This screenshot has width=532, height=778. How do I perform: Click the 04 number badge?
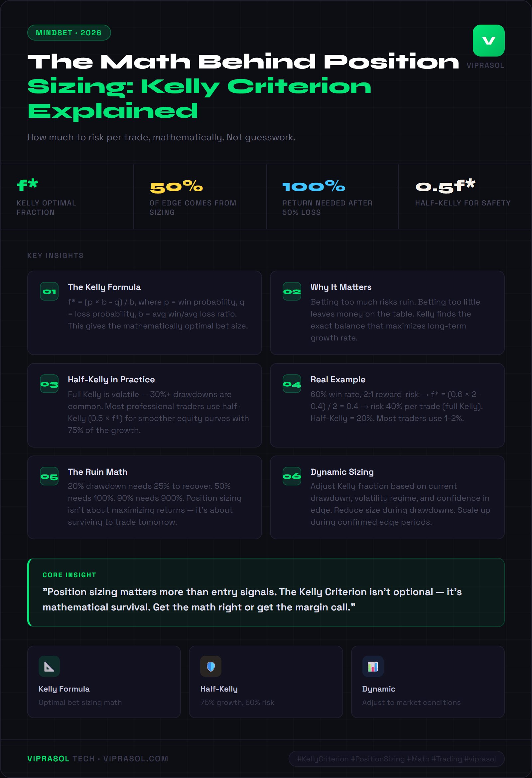292,384
